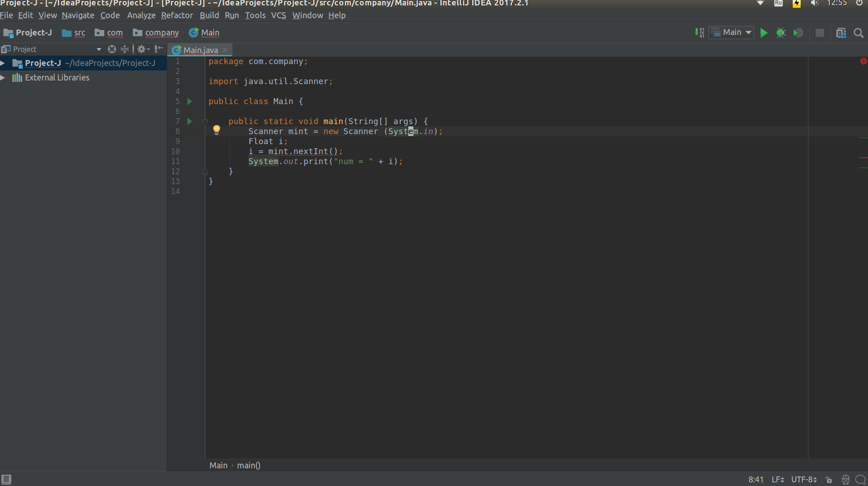Click Scroll from Source target icon

(112, 49)
